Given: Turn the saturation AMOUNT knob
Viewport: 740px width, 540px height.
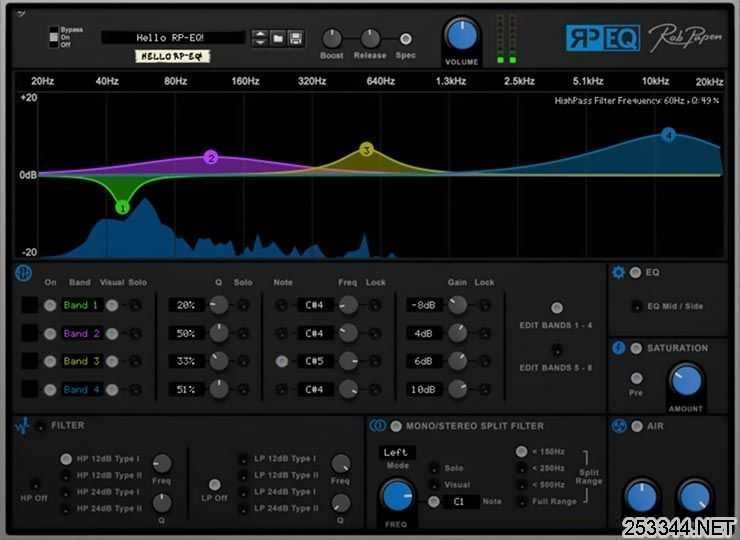Looking at the screenshot, I should click(686, 380).
